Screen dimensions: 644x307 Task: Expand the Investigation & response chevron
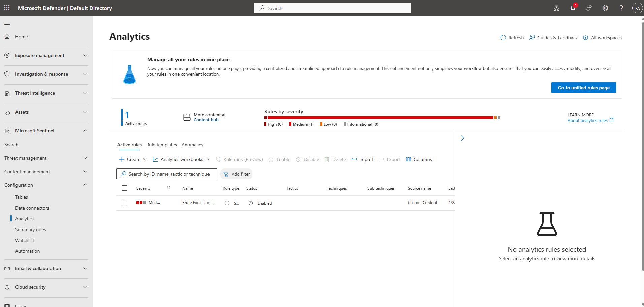click(x=85, y=74)
